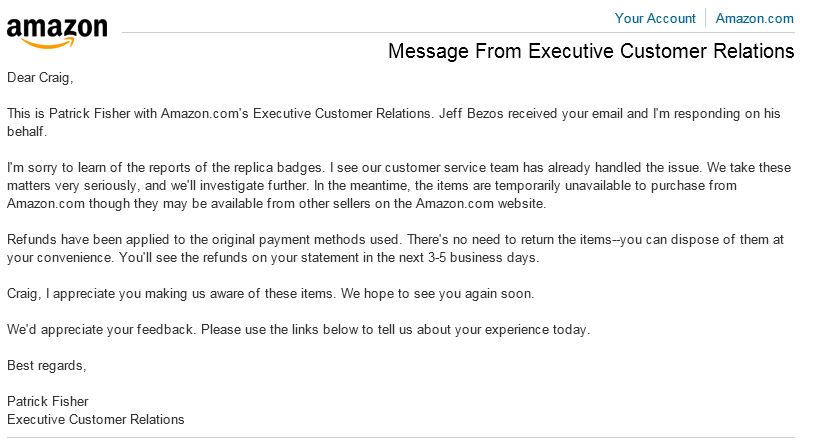
Task: Click the Executive Customer Relations signature title
Action: (x=96, y=419)
